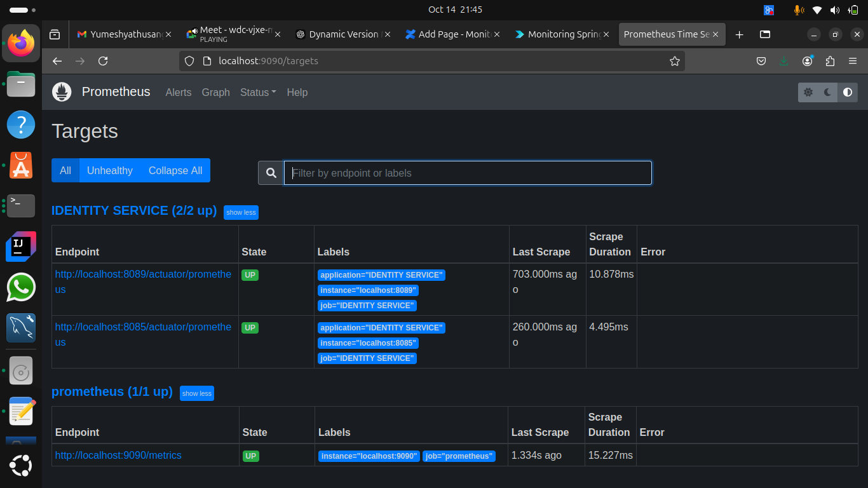Click the address bar showing localhost:9090/targets

coord(432,61)
